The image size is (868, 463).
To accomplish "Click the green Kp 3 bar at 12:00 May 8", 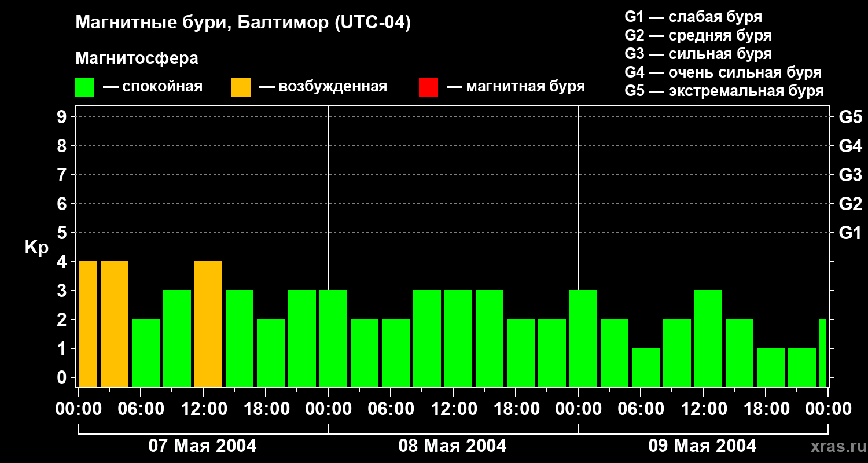I will (458, 338).
